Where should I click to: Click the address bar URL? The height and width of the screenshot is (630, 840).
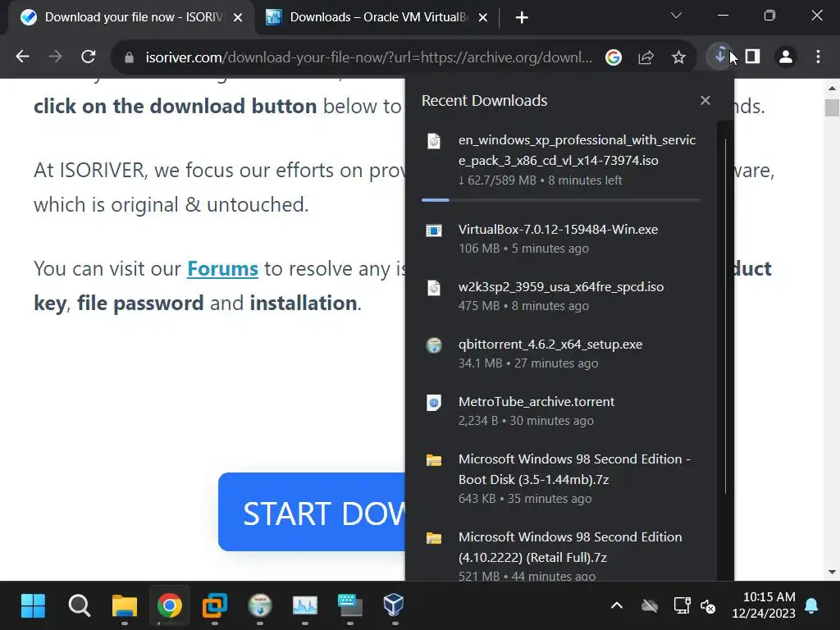[x=368, y=57]
